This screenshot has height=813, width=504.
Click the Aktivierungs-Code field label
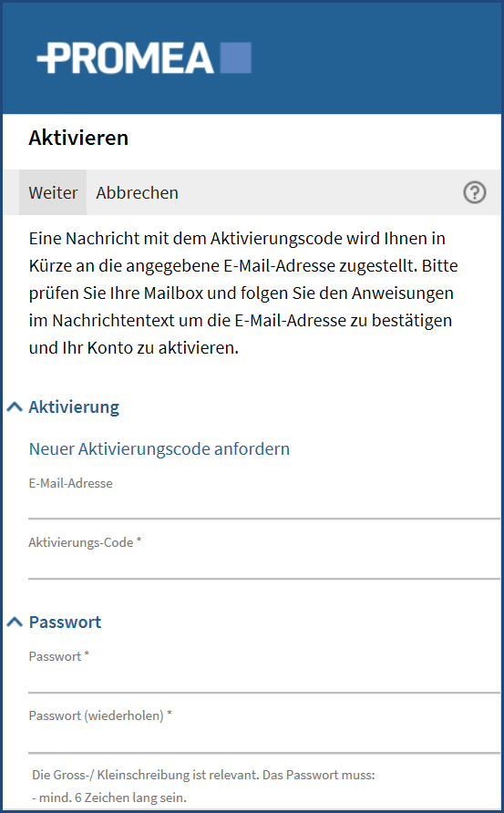coord(85,542)
